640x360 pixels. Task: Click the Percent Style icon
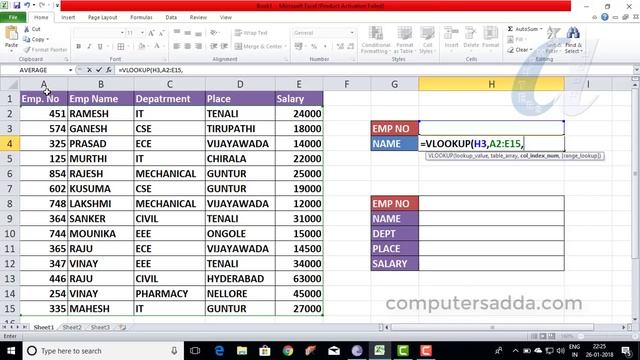point(314,46)
